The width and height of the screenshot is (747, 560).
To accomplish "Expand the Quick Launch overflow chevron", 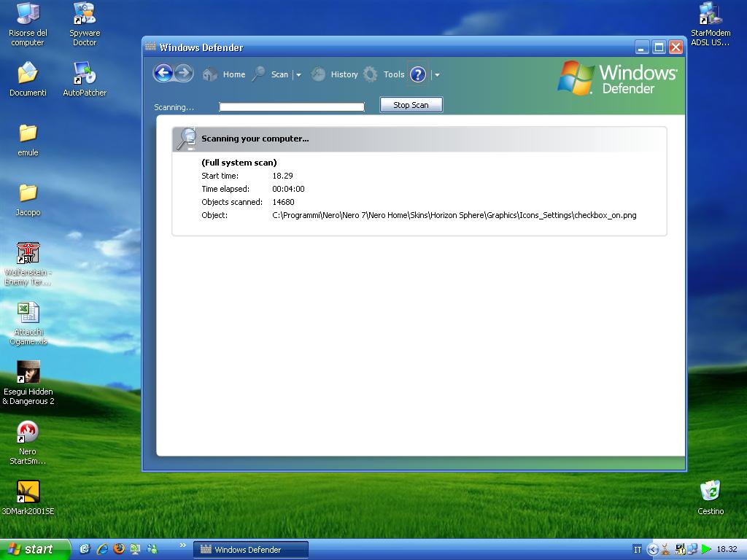I will [x=183, y=545].
